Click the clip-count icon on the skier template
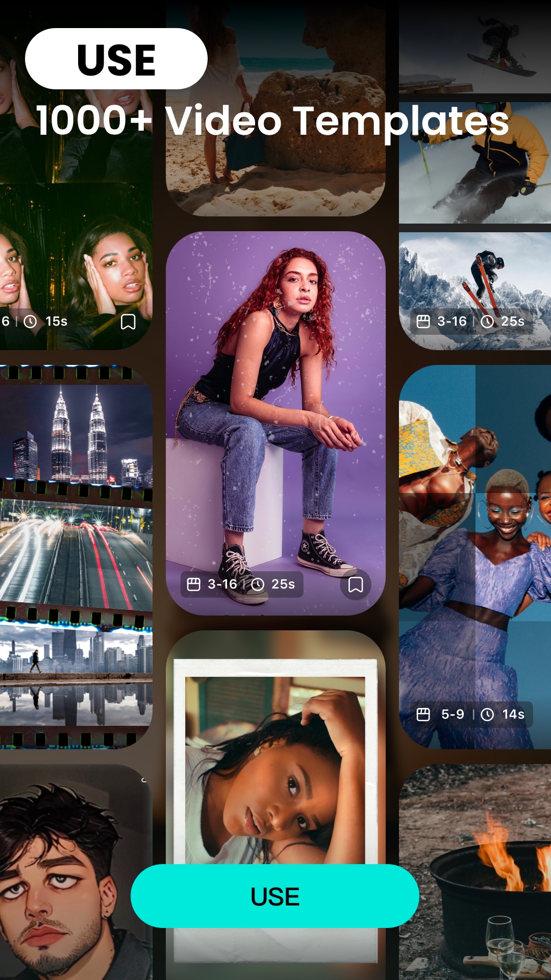 (x=423, y=321)
